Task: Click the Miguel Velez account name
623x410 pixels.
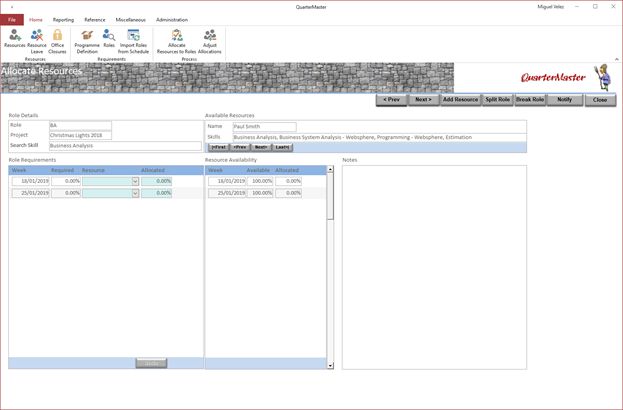Action: (550, 7)
